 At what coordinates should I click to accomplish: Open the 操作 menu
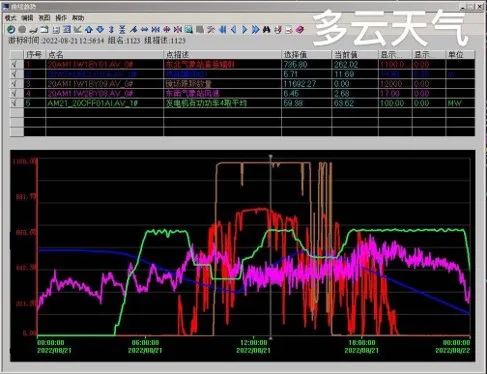point(61,18)
